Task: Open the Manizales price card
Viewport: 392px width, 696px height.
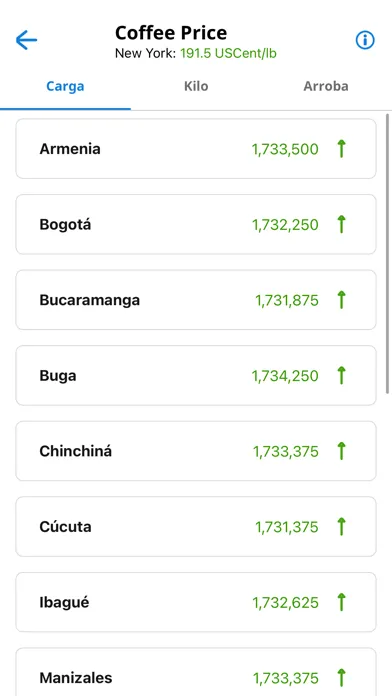Action: click(x=196, y=672)
